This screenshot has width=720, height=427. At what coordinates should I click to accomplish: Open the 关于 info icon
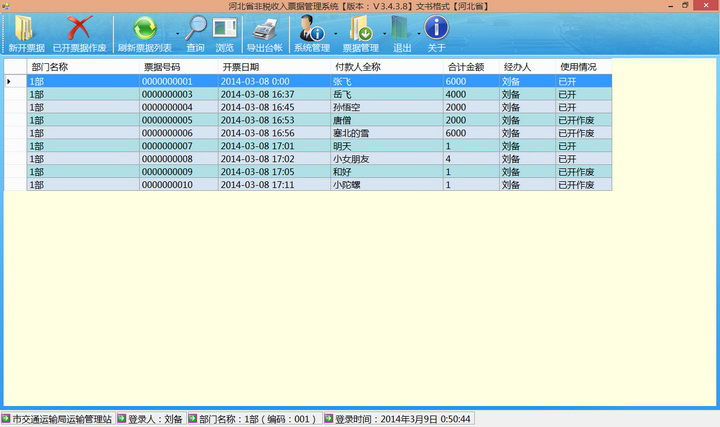(x=436, y=28)
